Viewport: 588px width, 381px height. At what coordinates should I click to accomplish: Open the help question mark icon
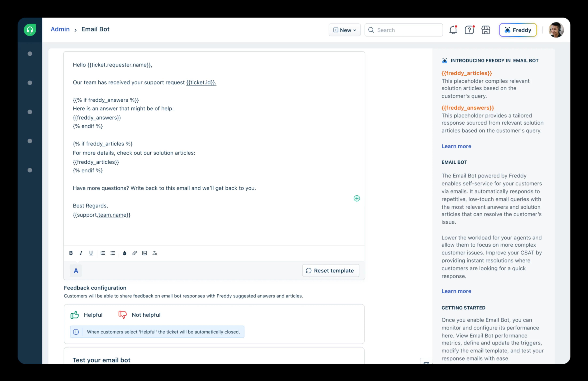[469, 30]
